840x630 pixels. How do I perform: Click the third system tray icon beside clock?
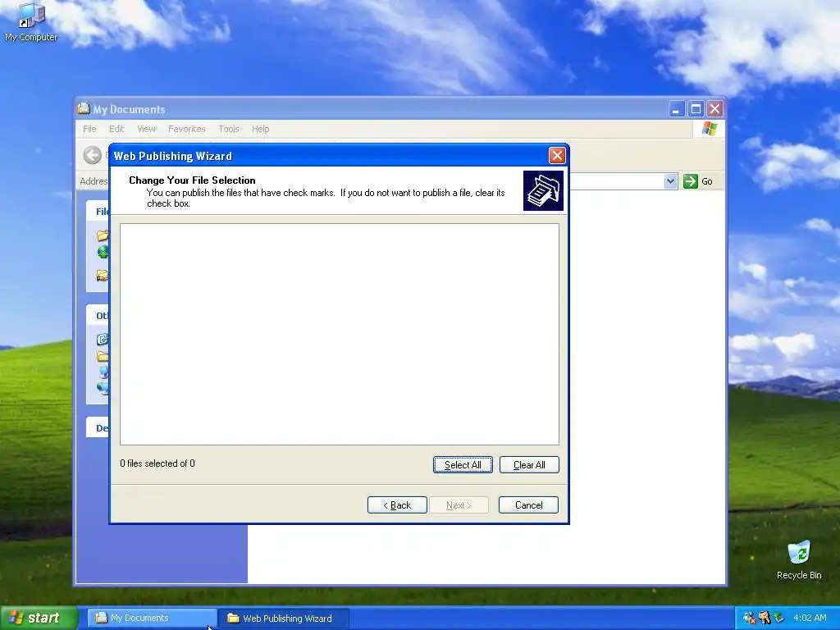click(779, 618)
